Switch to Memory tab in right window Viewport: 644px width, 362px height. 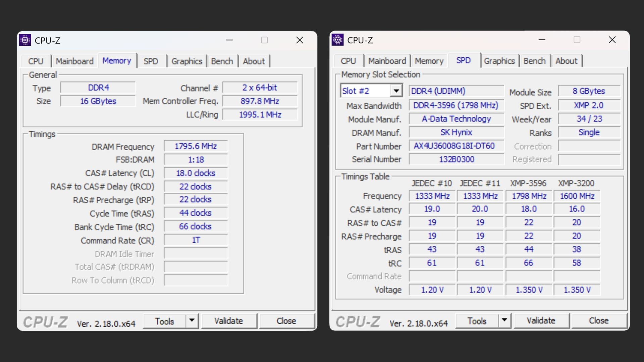click(429, 61)
